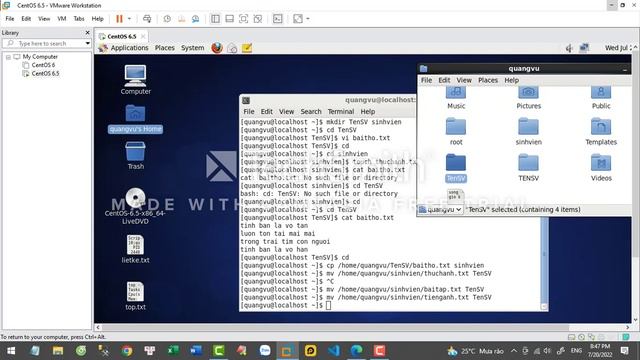Open the terminal File menu
Viewport: 640px width, 360px height.
click(x=249, y=111)
